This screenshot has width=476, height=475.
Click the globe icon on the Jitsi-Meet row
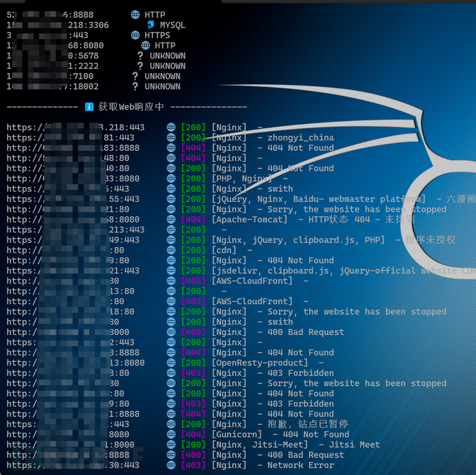click(x=171, y=445)
